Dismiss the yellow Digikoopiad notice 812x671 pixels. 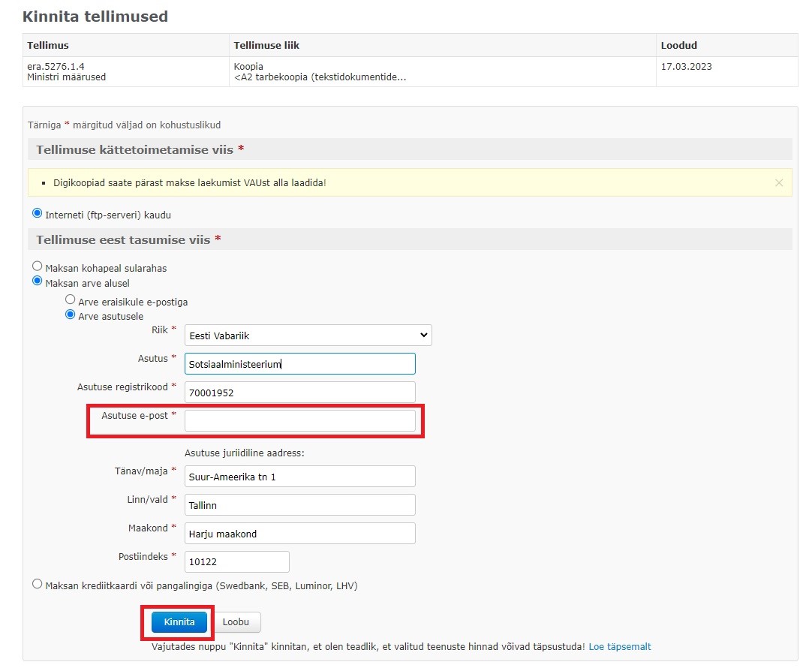coord(778,182)
